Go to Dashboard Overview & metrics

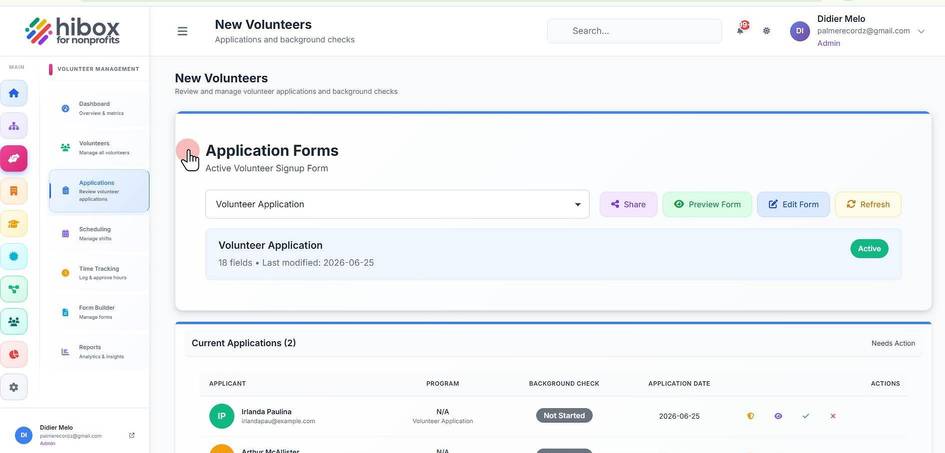(99, 108)
